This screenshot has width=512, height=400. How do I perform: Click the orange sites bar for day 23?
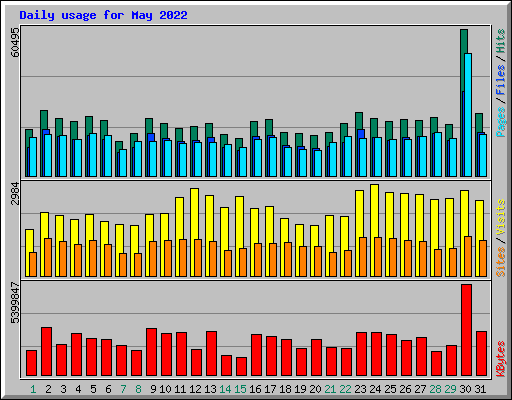(363, 257)
